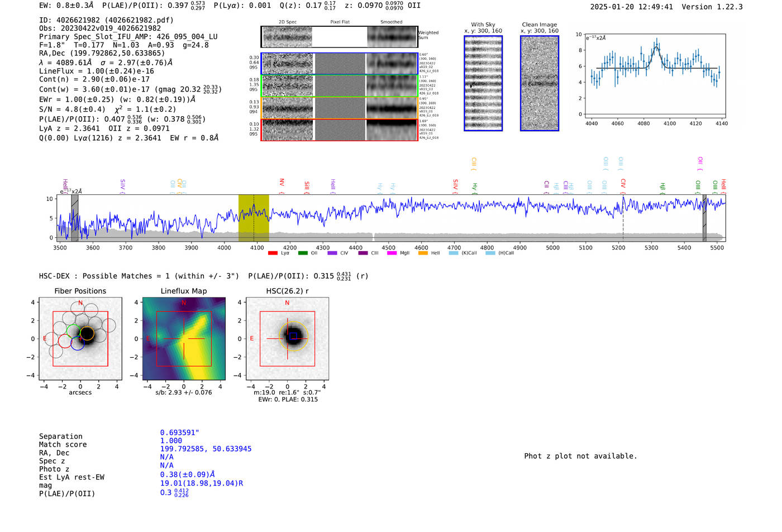Click the orange HeII legend swatch

click(423, 253)
